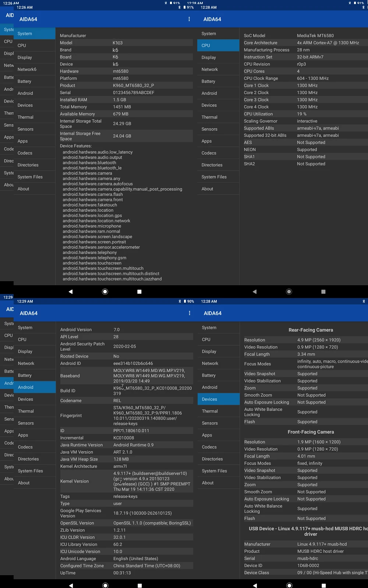The width and height of the screenshot is (368, 588).
Task: Open System Files in the camera screenshot sidebar
Action: (219, 471)
